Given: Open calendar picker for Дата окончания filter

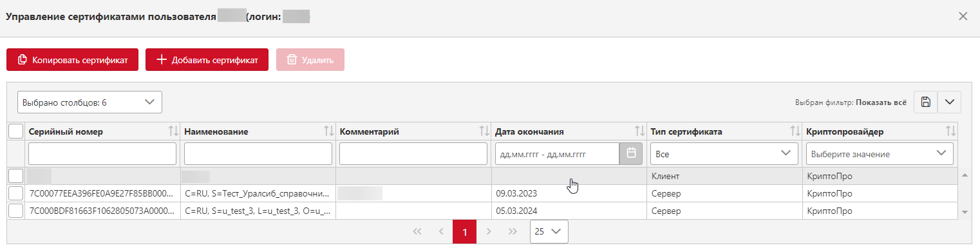Looking at the screenshot, I should tap(631, 153).
